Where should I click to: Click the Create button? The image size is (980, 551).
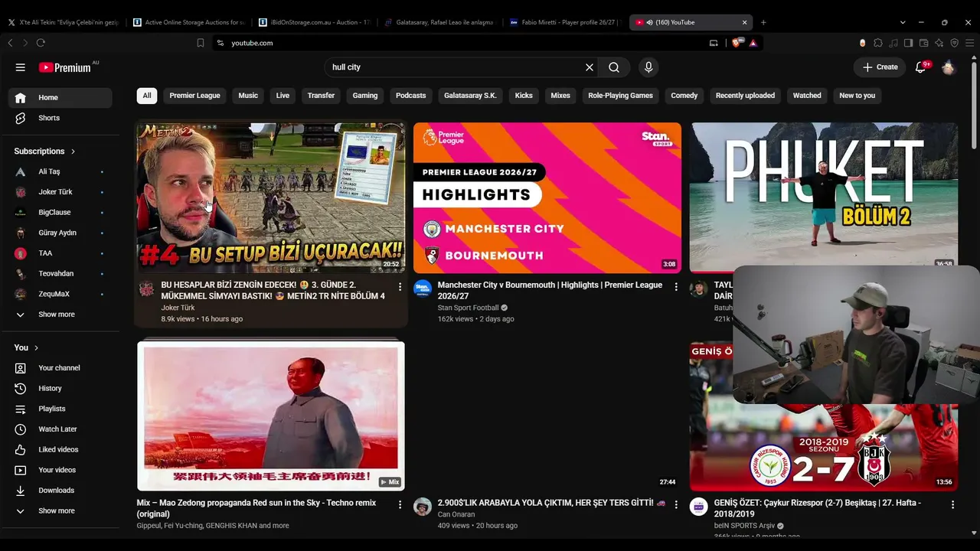(x=880, y=67)
